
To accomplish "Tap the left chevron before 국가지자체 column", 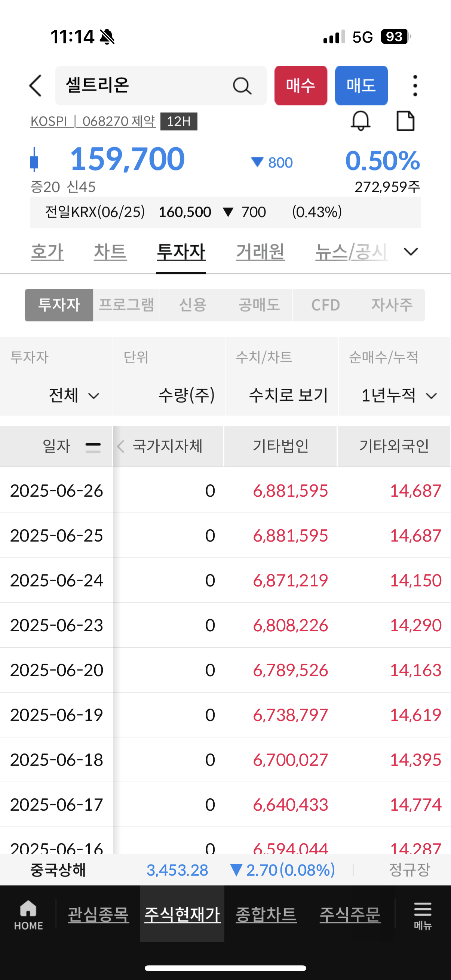I will coord(121,446).
